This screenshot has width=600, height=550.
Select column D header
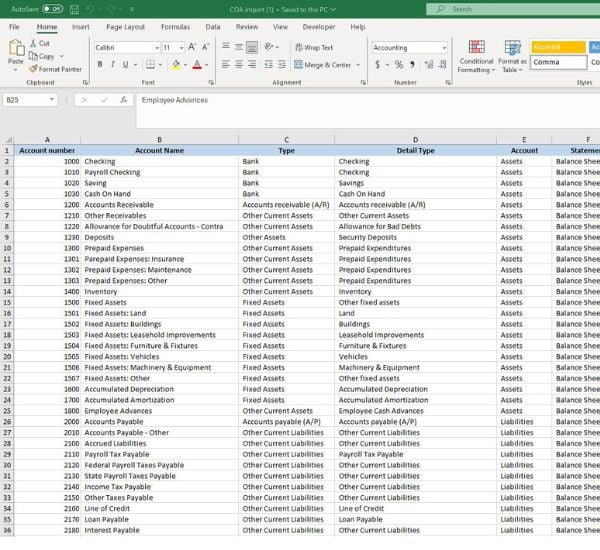pos(415,140)
